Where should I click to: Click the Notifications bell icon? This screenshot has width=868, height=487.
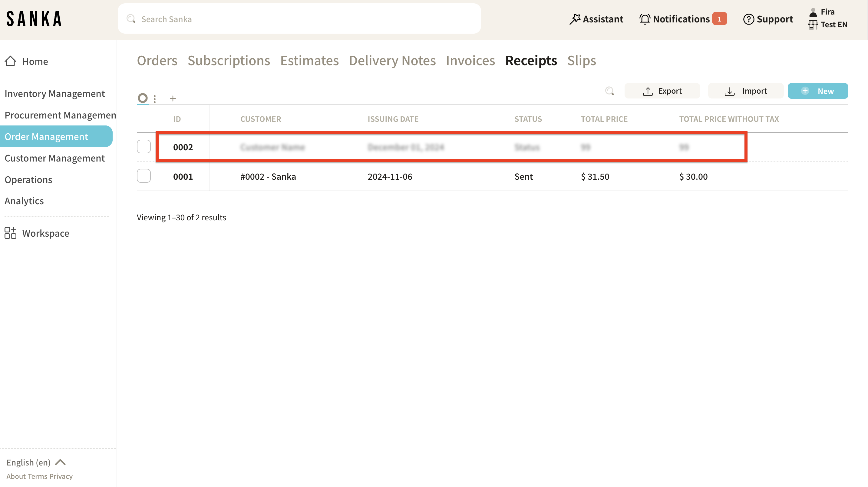point(645,19)
